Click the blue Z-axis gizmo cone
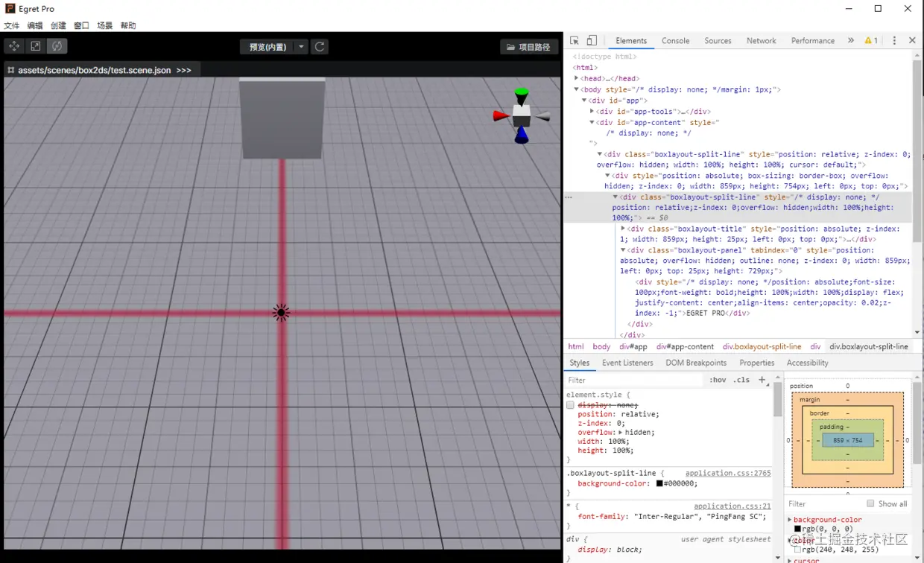924x563 pixels. [522, 135]
